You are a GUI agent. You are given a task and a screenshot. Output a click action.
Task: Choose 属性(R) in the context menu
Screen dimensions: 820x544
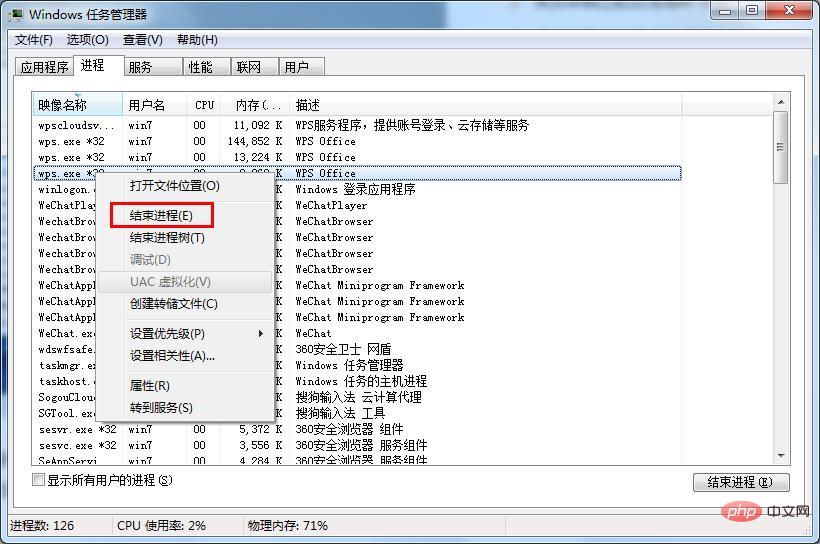186,386
